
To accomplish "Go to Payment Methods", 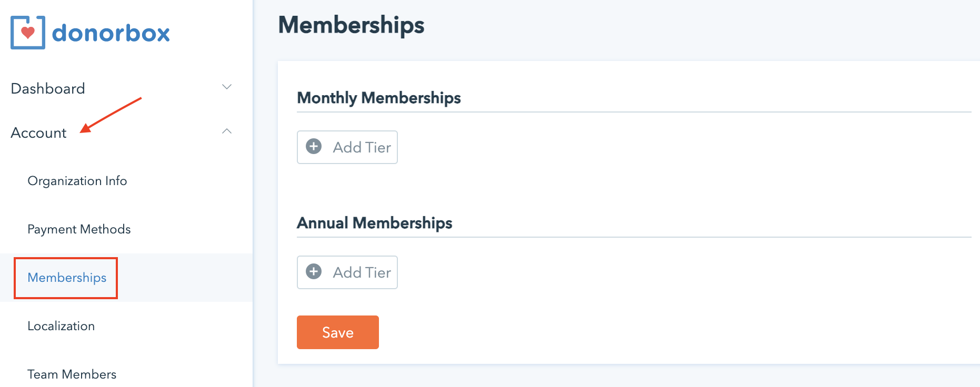I will 79,229.
